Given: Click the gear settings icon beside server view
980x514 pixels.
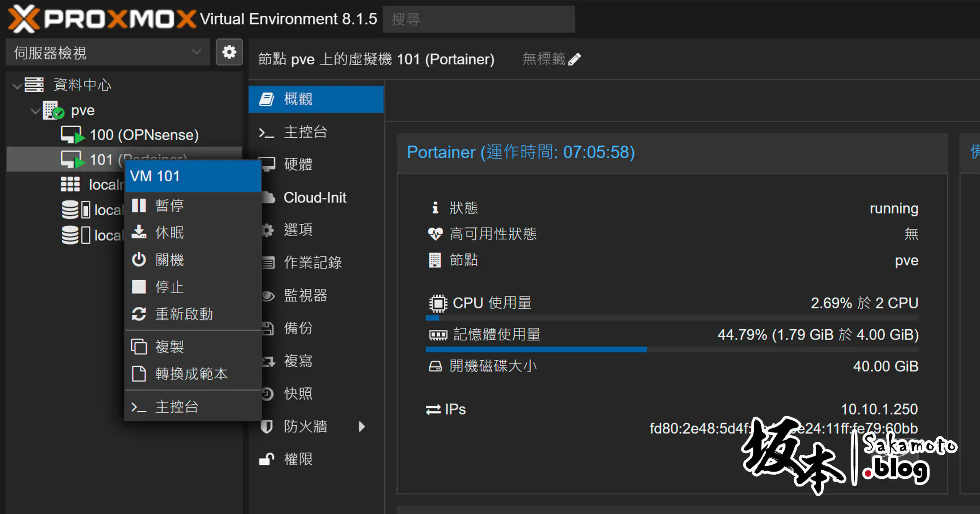Looking at the screenshot, I should (229, 52).
